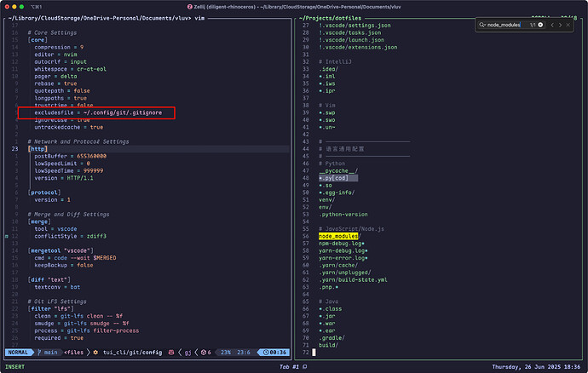Image resolution: width=588 pixels, height=373 pixels.
Task: Click the [http] section header
Action: click(37, 149)
